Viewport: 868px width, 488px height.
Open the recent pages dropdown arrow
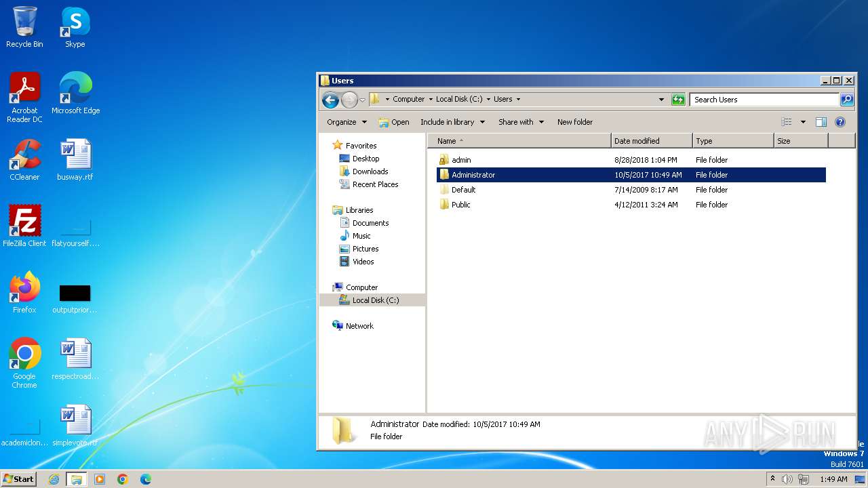coord(362,100)
